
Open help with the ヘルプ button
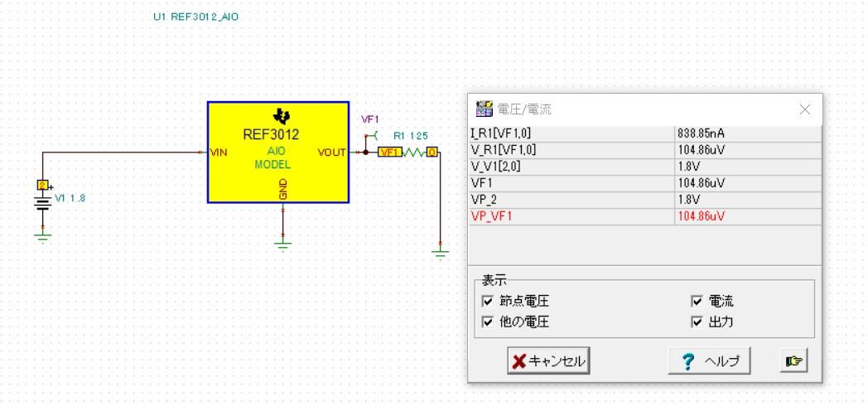(710, 361)
